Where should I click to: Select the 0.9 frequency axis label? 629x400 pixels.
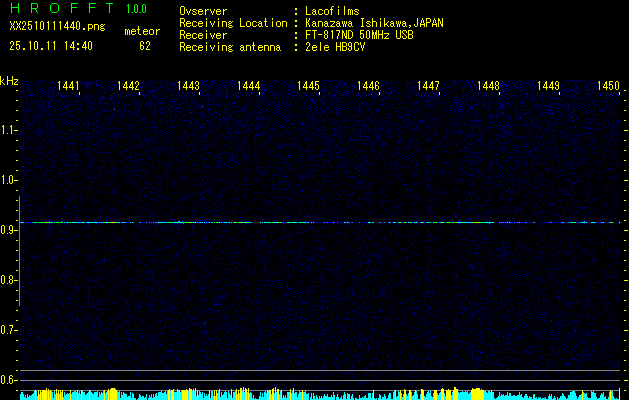9,230
